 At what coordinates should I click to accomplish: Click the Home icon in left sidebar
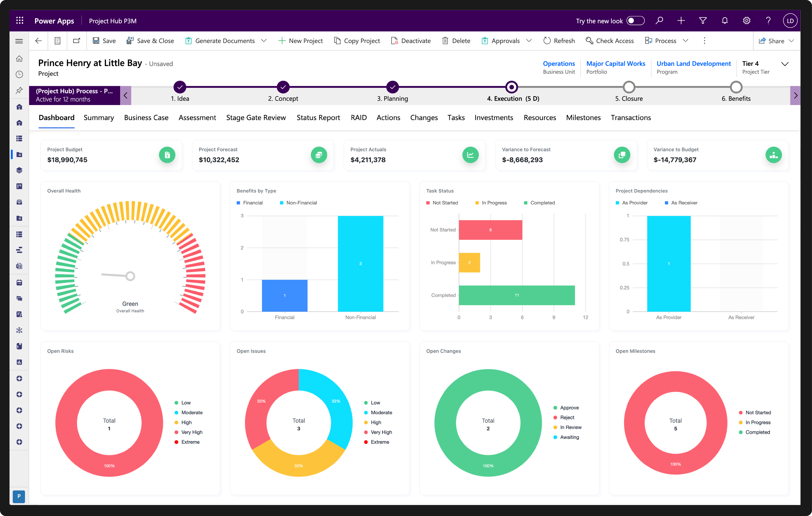coord(19,59)
